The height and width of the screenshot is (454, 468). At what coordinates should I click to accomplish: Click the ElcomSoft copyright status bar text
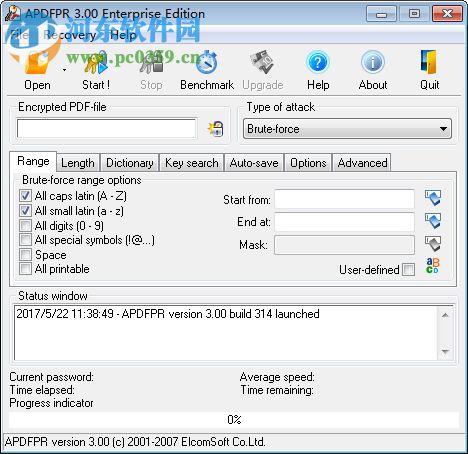coord(135,442)
